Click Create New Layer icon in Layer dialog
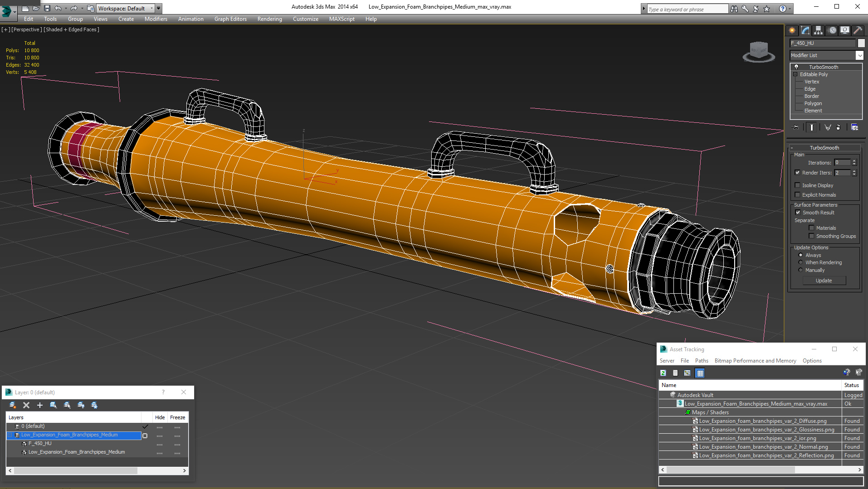The width and height of the screenshot is (868, 489). [13, 405]
